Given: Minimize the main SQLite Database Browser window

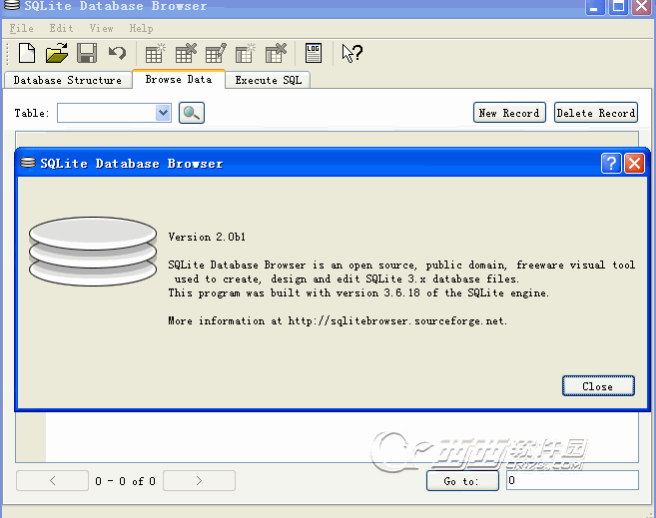Looking at the screenshot, I should (594, 7).
